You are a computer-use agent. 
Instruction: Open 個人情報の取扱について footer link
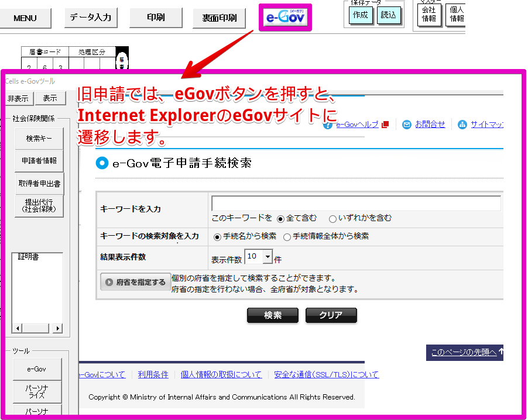tap(221, 374)
